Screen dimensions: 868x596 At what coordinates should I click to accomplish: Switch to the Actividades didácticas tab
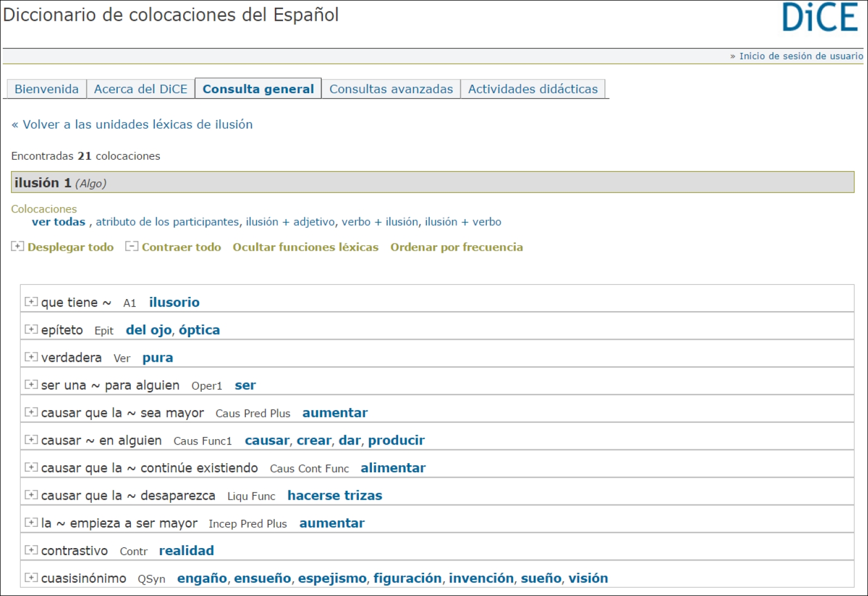533,89
